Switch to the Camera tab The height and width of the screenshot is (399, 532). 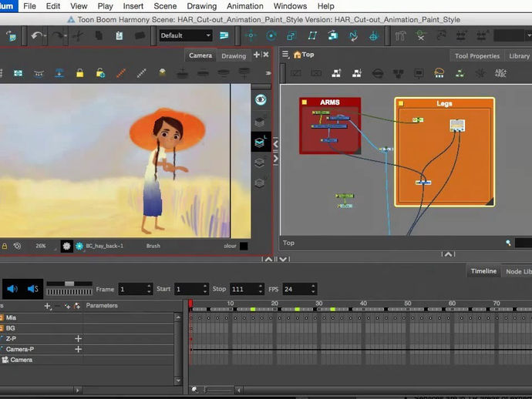(200, 55)
